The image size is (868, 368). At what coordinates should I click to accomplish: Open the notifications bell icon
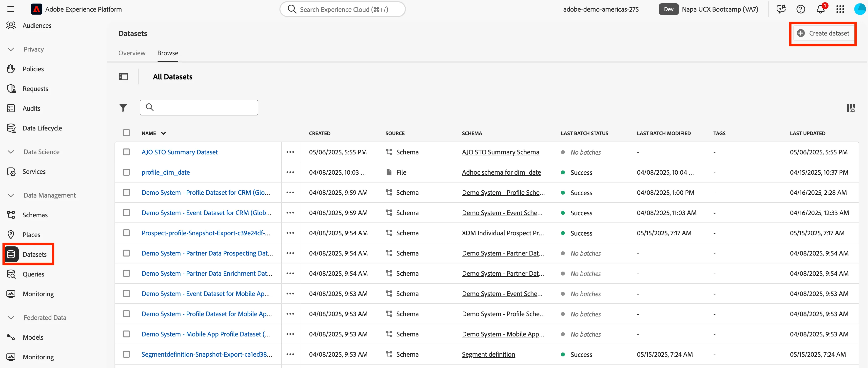pos(821,9)
